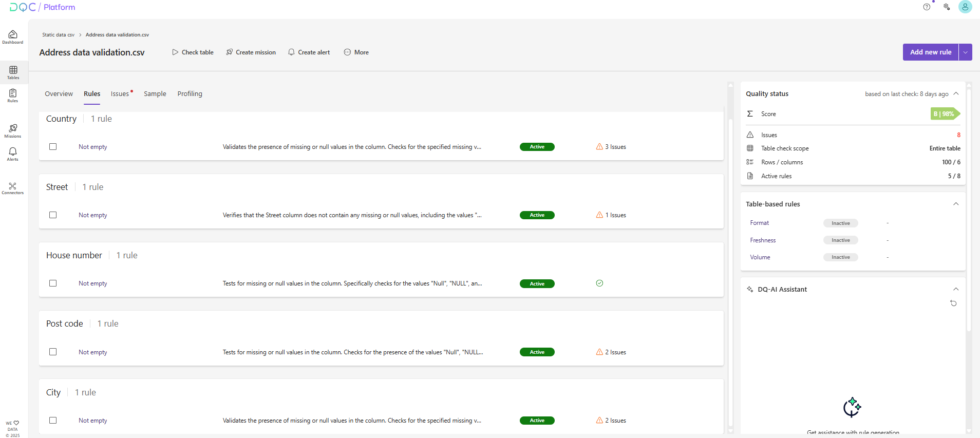Viewport: 980px width, 438px height.
Task: Click the B | 98% score badge
Action: click(944, 114)
